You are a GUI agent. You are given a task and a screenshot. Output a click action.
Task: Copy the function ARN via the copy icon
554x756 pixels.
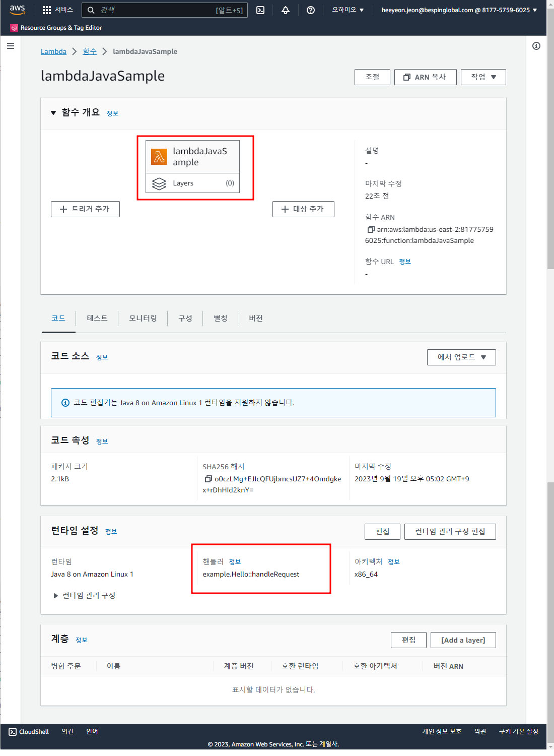click(x=371, y=229)
